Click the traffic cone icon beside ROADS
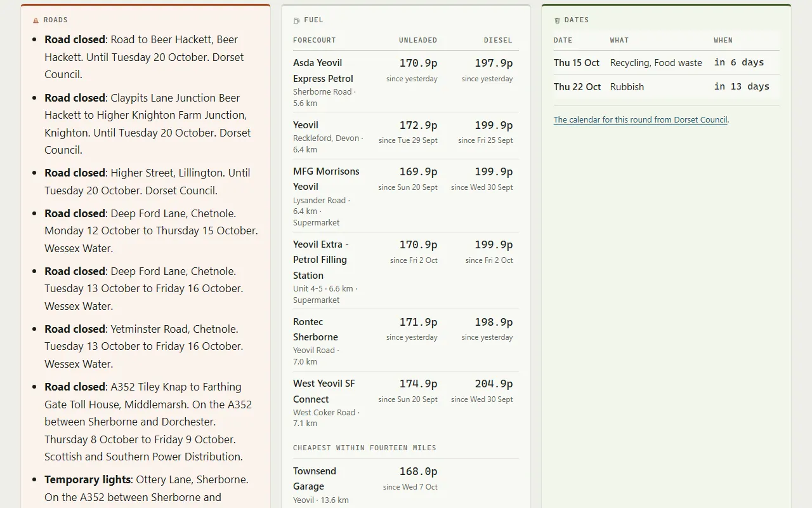812x508 pixels. click(x=36, y=20)
